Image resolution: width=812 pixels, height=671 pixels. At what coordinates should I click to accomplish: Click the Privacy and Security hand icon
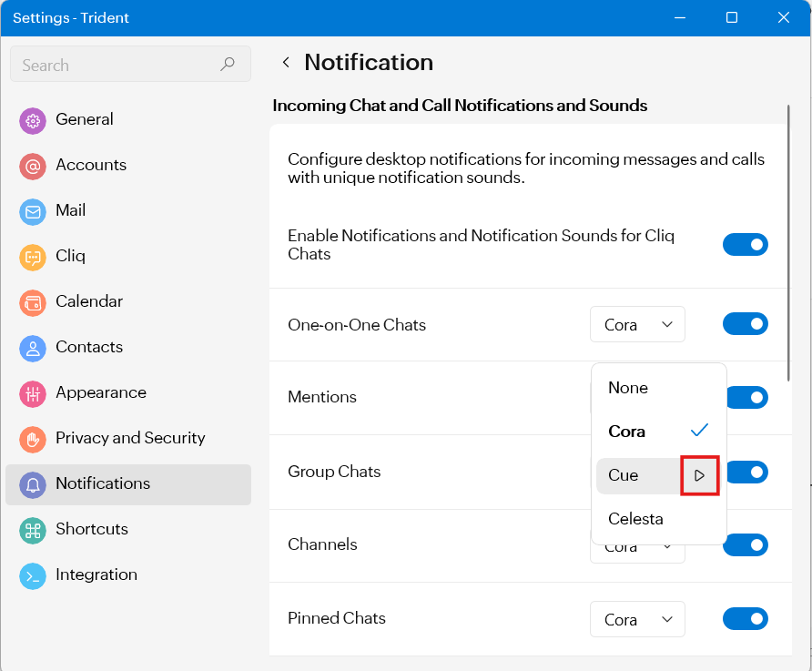point(33,439)
